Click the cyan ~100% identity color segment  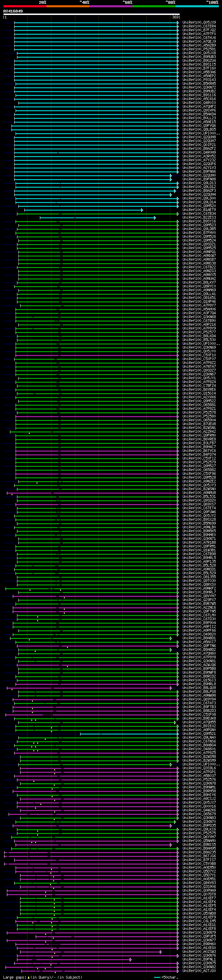[197, 7]
